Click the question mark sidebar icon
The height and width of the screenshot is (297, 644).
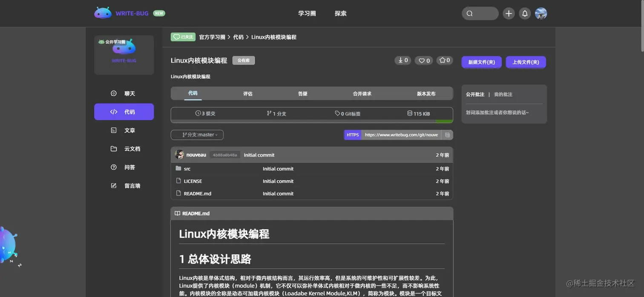(x=114, y=167)
